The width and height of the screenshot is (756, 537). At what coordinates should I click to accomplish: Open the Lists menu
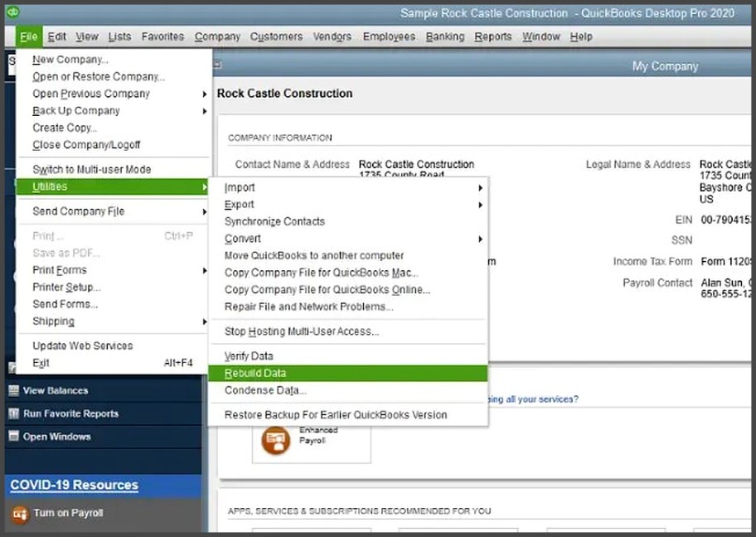point(119,36)
